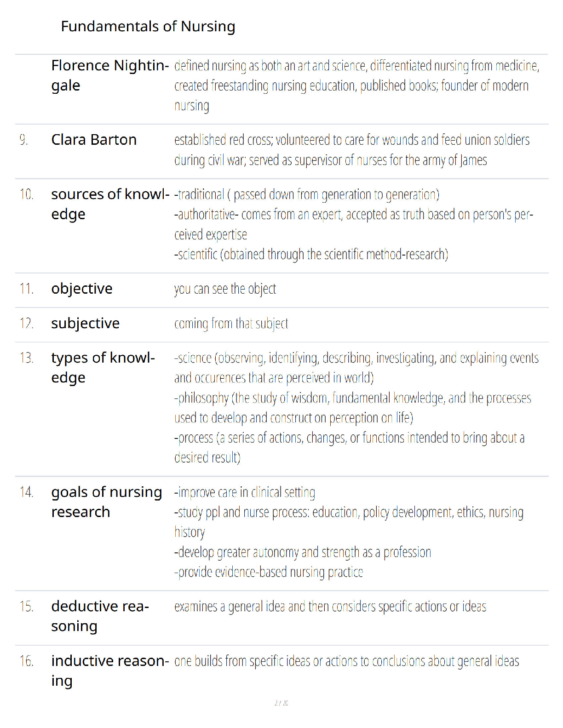The height and width of the screenshot is (728, 563).
Task: Click the 'objective' term
Action: [x=82, y=289]
